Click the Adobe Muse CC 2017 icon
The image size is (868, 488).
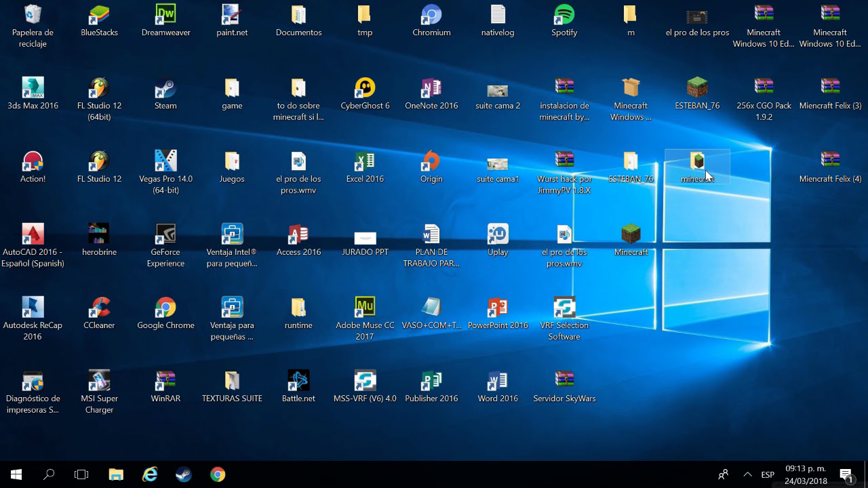365,318
